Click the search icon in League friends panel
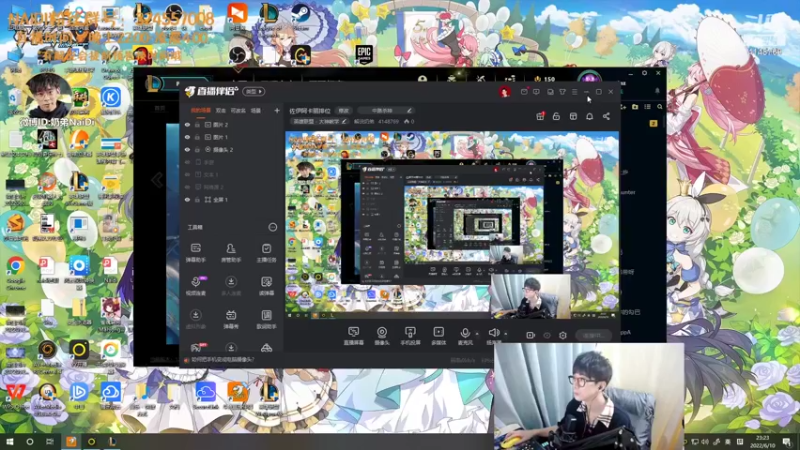Viewport: 800px width, 450px height. pos(660,107)
